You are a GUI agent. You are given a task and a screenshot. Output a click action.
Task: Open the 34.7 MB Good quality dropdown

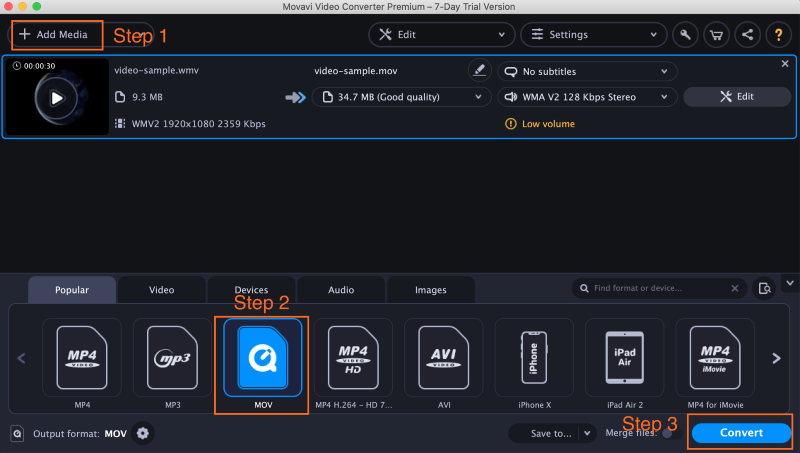click(x=402, y=97)
